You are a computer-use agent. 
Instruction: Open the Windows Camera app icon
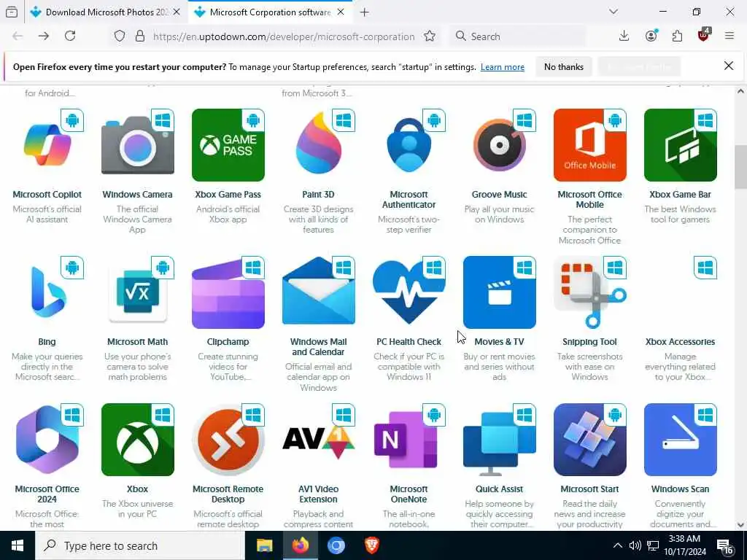[x=138, y=145]
